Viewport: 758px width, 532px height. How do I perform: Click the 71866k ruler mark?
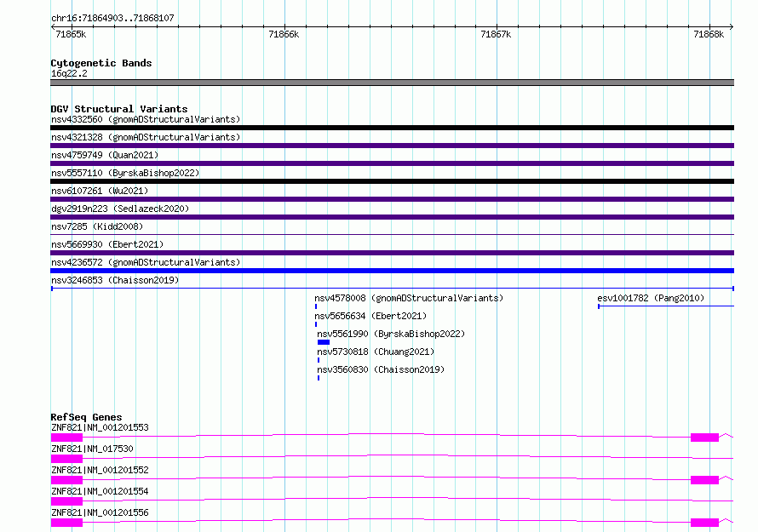pyautogui.click(x=284, y=34)
